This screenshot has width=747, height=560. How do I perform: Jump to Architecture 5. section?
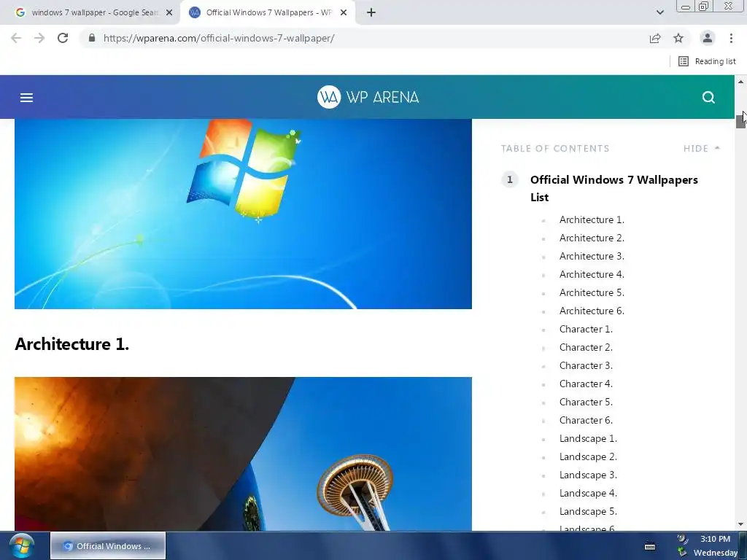coord(592,293)
